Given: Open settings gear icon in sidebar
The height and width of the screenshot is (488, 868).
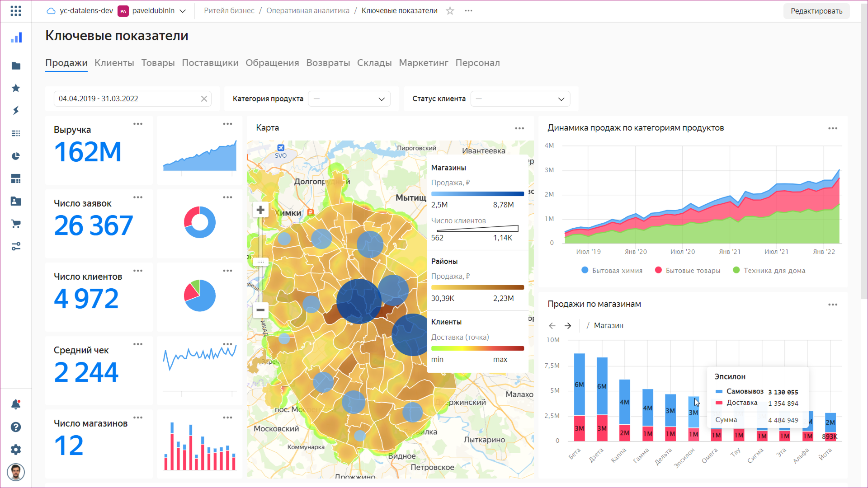Looking at the screenshot, I should point(16,450).
